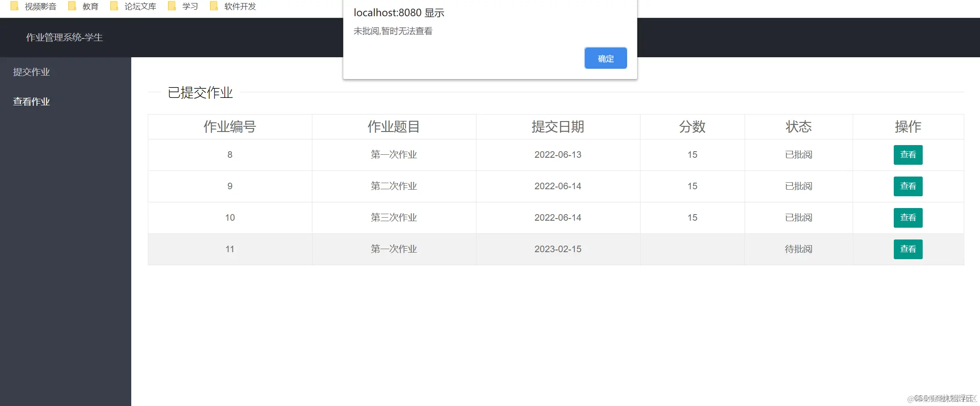The width and height of the screenshot is (980, 406).
Task: Open the 视频影音 bookmark folder
Action: pyautogui.click(x=34, y=7)
